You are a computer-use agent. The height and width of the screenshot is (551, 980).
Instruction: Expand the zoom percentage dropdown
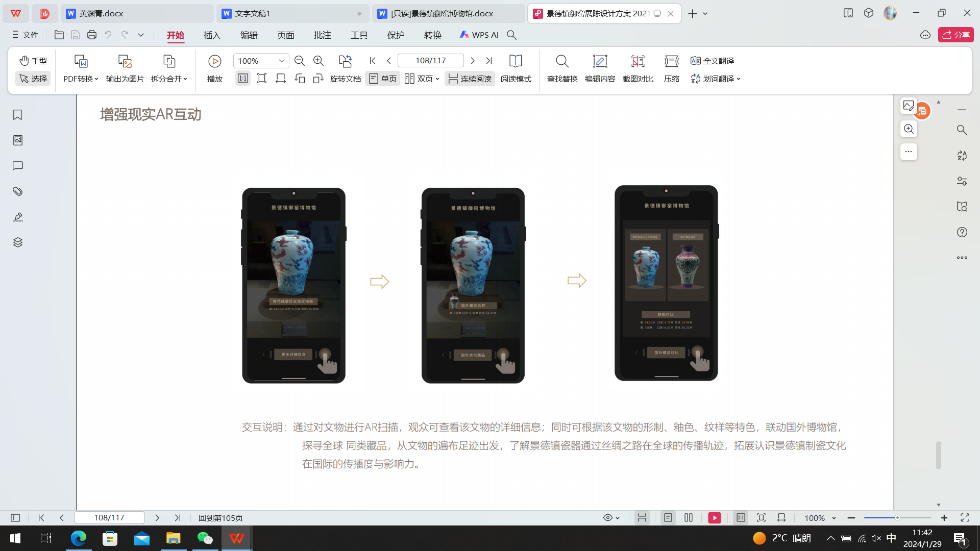coord(281,61)
